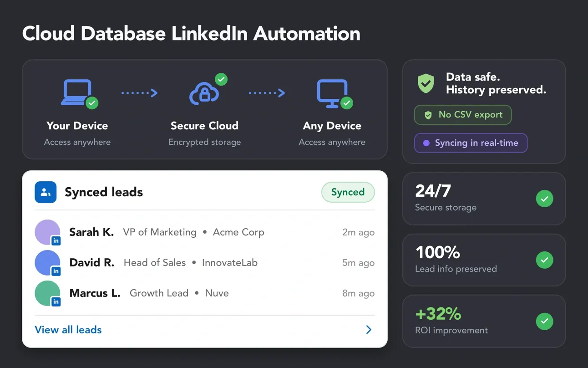
Task: Click the LinkedIn badge on Sarah K.'s avatar
Action: (x=56, y=240)
